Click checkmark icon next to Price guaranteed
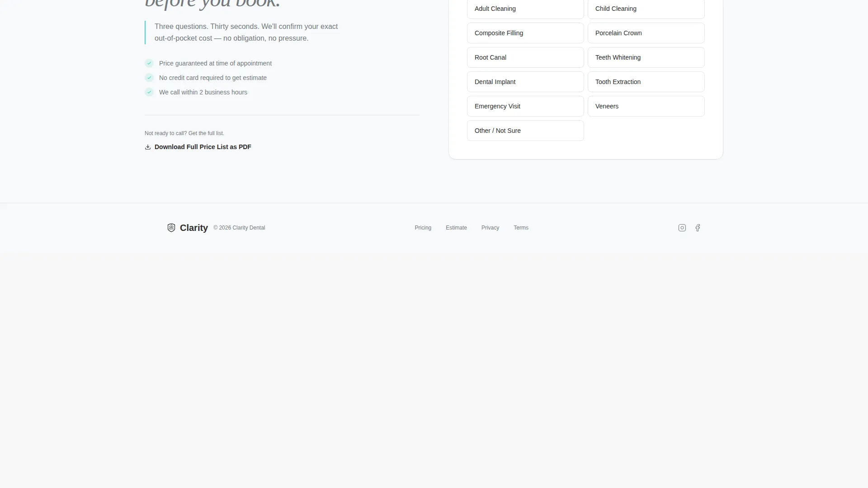 pos(149,63)
